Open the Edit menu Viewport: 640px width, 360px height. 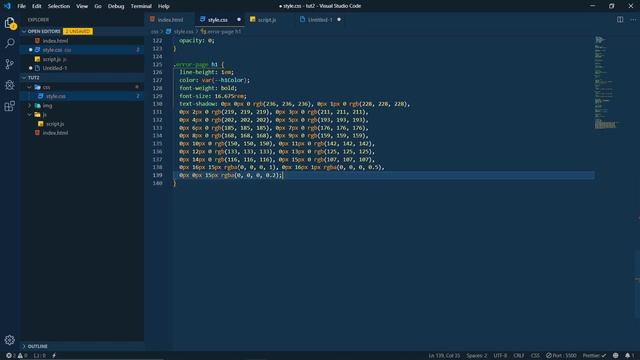coord(37,6)
